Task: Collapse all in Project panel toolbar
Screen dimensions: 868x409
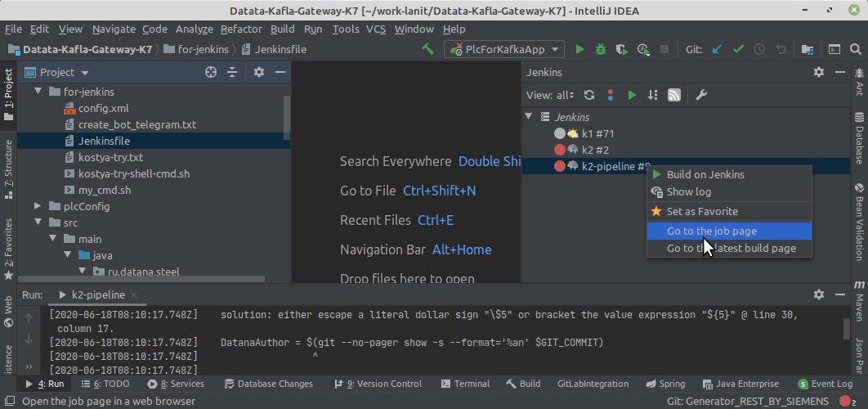Action: pos(232,72)
